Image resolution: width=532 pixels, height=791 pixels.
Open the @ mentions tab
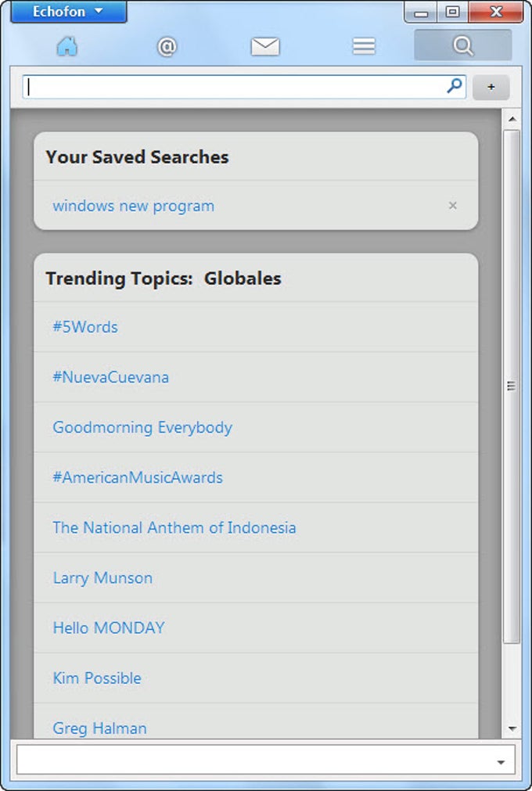[167, 47]
